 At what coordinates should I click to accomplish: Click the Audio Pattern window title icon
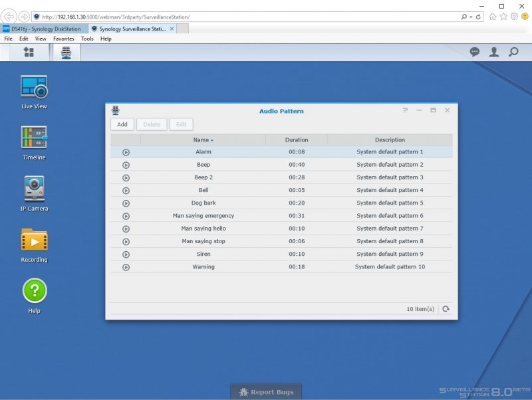(x=115, y=110)
